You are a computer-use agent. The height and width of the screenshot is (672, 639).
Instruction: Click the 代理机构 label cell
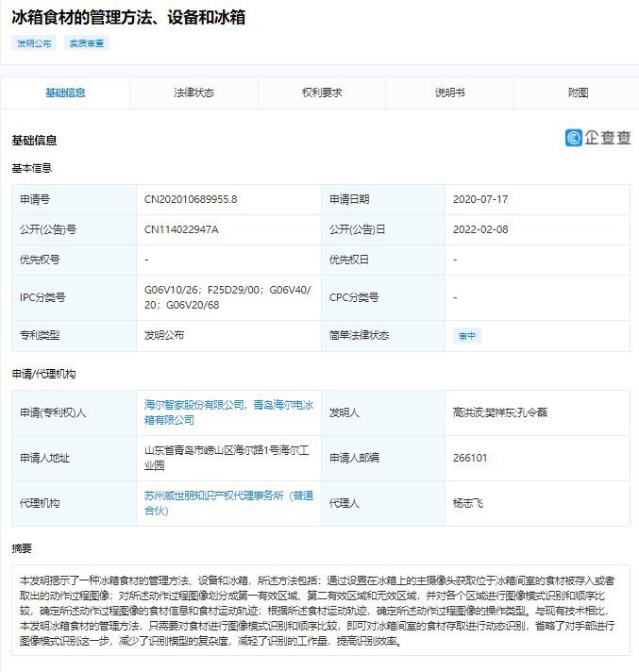75,504
